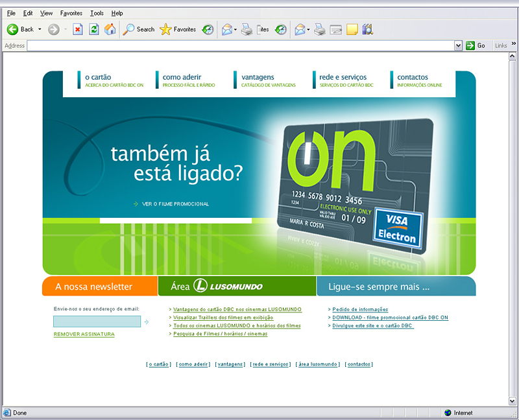Click footer link 'área lusomundo'
This screenshot has width=519, height=420.
(x=318, y=364)
